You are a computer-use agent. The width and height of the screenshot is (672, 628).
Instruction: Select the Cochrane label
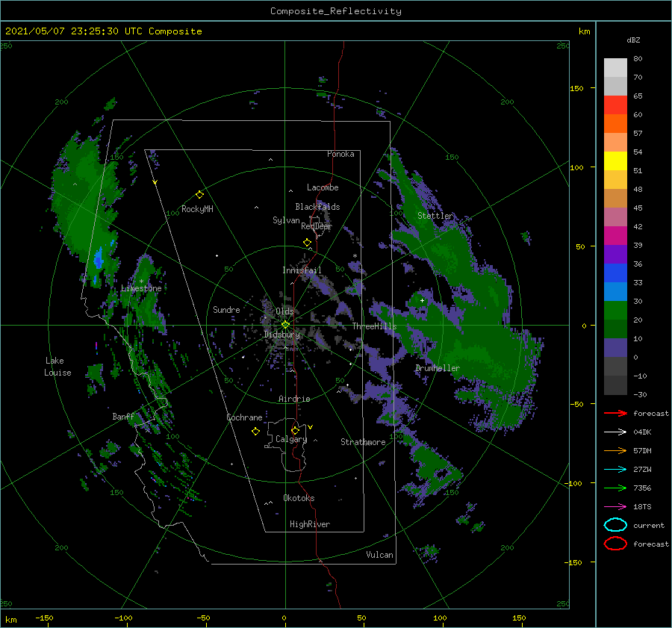tap(244, 417)
